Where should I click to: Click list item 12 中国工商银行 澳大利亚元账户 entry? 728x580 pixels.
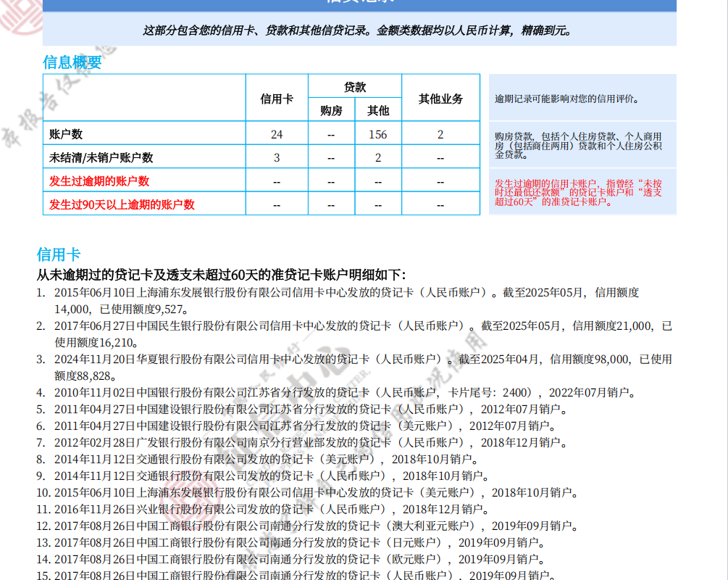click(x=308, y=526)
